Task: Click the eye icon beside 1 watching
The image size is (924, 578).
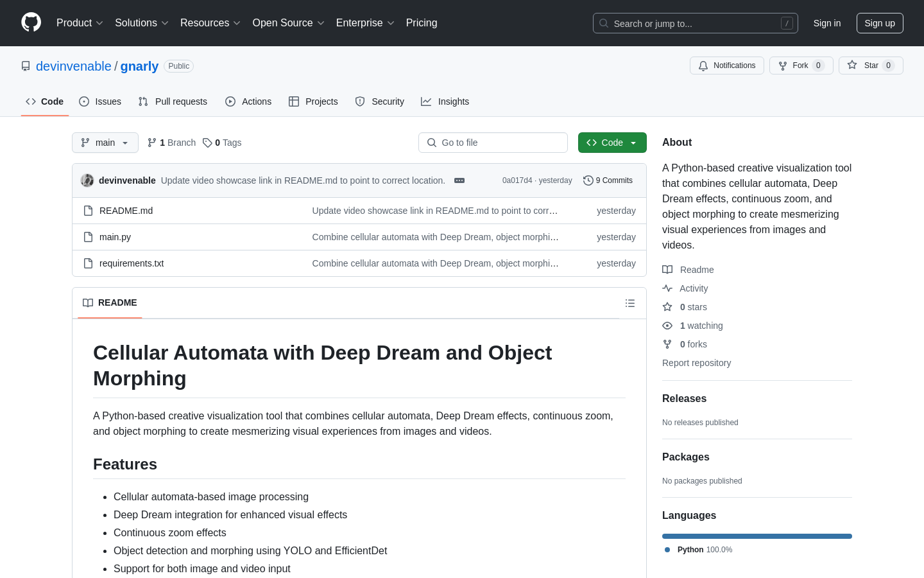Action: (x=667, y=326)
